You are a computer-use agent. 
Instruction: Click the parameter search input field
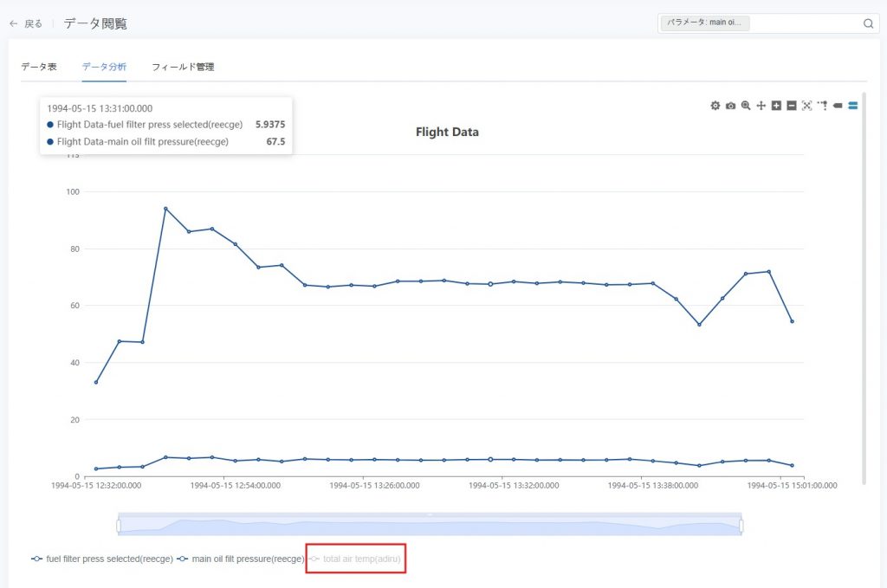[x=804, y=23]
